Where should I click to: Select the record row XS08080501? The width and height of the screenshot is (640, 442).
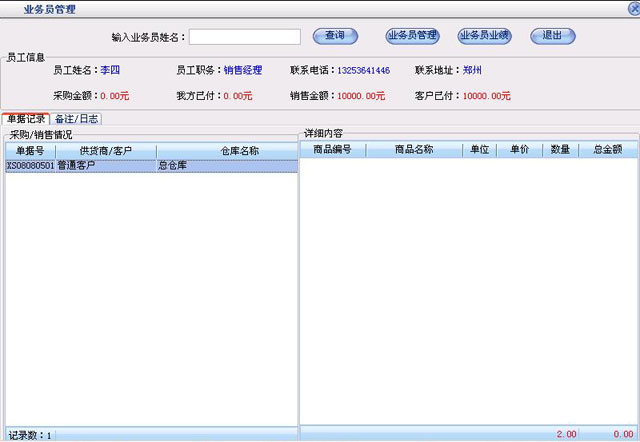(x=30, y=166)
